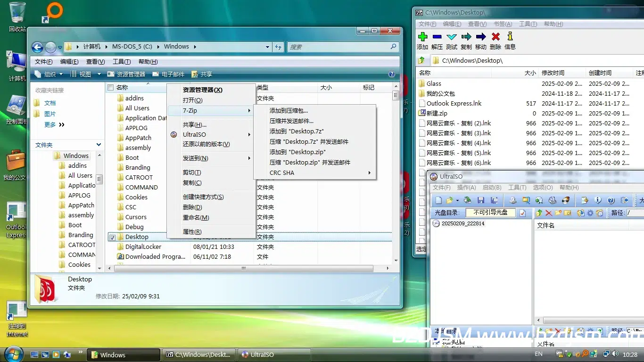
Task: Click the E-mail button in the Explorer toolbar
Action: coord(168,74)
